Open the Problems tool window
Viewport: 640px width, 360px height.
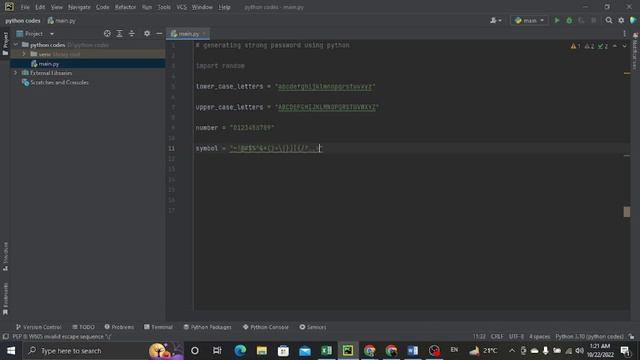point(119,327)
